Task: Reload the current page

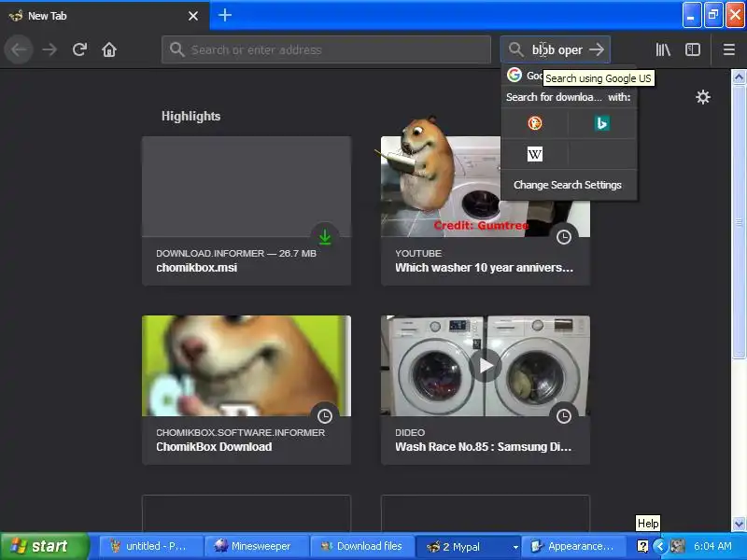Action: coord(79,49)
